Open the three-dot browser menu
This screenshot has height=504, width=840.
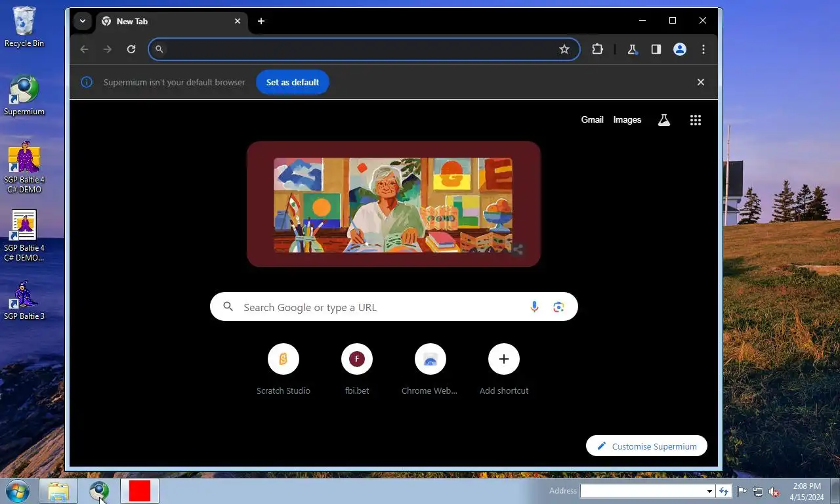tap(703, 49)
